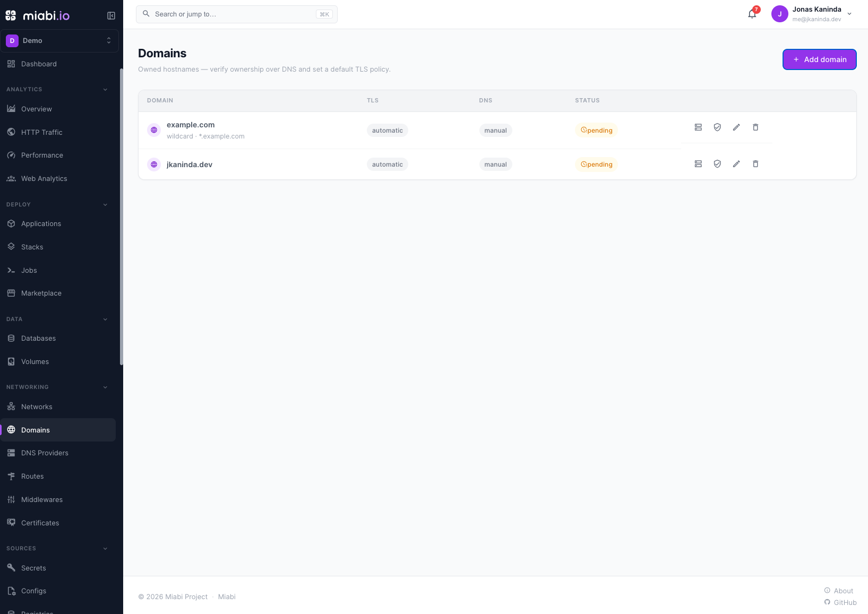Focus the Search or jump to field
Screen dimensions: 868x614
tap(237, 14)
